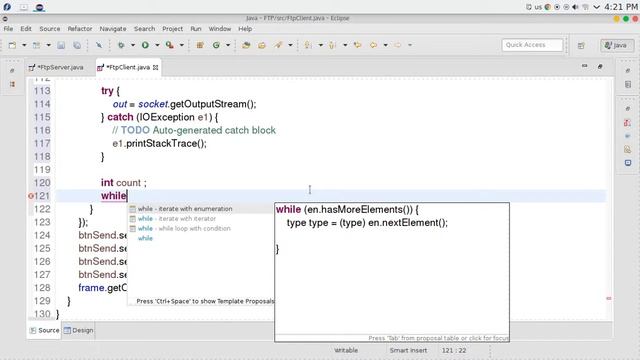Open the Search menu
The height and width of the screenshot is (360, 640).
(x=144, y=29)
